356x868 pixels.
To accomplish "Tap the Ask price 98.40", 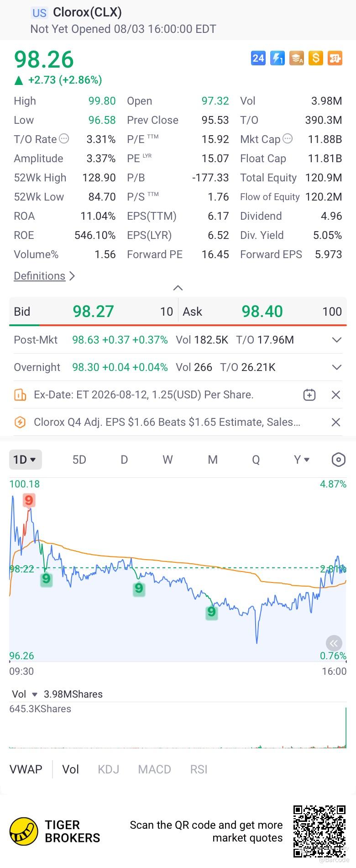I will point(262,312).
